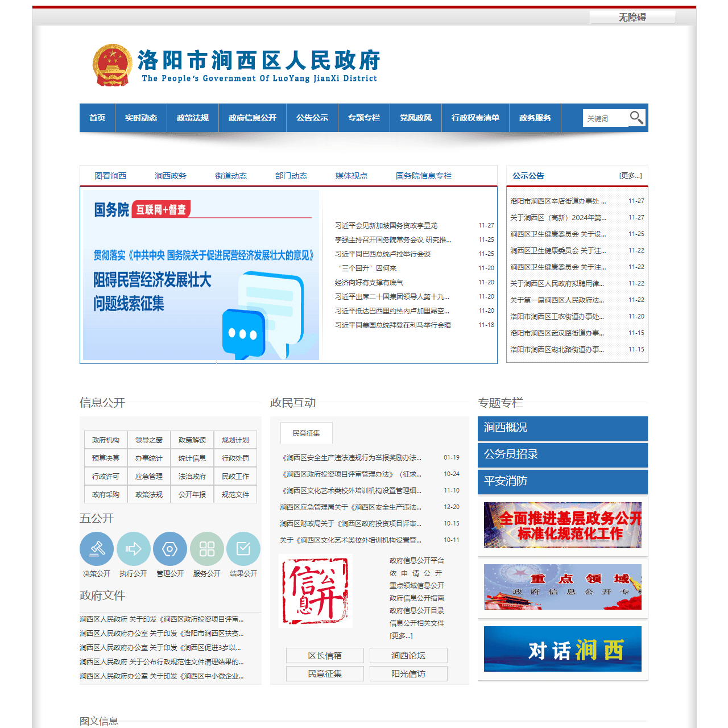
Task: Open the 政府采购 info cell
Action: (106, 495)
